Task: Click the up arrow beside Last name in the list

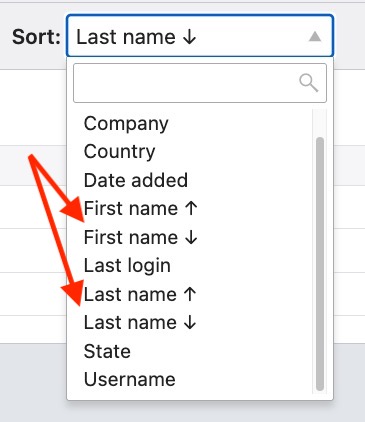Action: [190, 294]
